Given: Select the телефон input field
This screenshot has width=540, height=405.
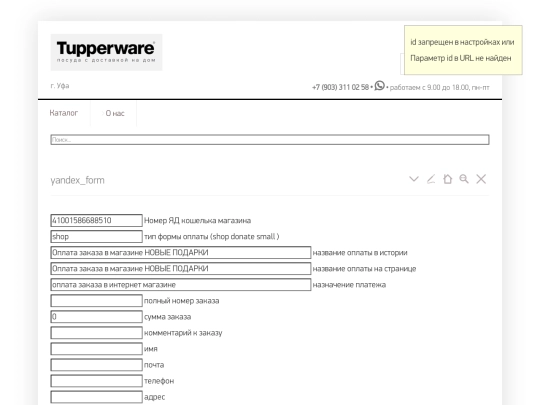Looking at the screenshot, I should point(96,381).
